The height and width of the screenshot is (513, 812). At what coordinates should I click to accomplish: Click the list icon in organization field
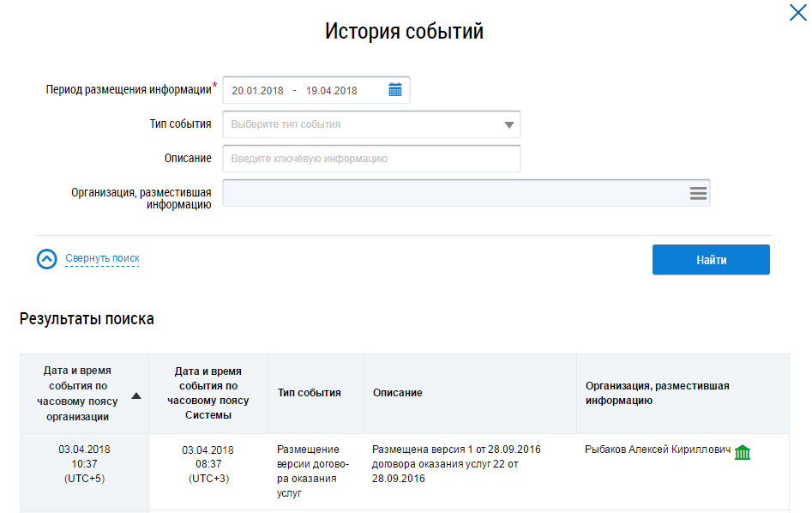click(698, 193)
